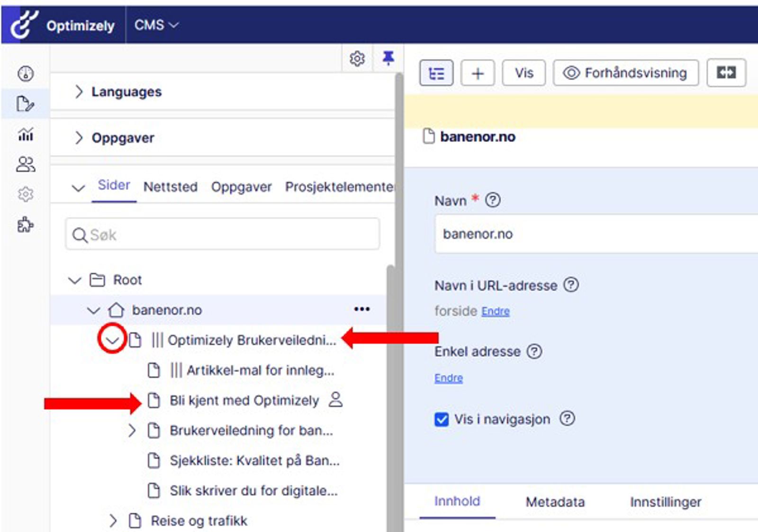Click Endre link next to forside
Screen dimensions: 758x532
tap(496, 311)
